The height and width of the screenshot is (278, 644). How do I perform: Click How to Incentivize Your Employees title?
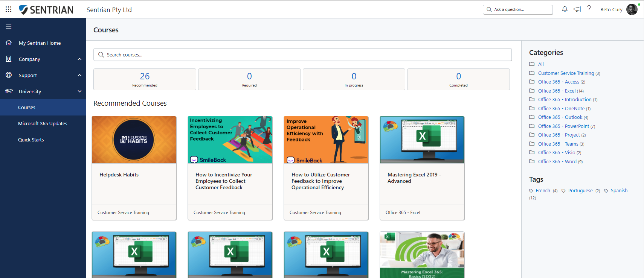point(224,181)
